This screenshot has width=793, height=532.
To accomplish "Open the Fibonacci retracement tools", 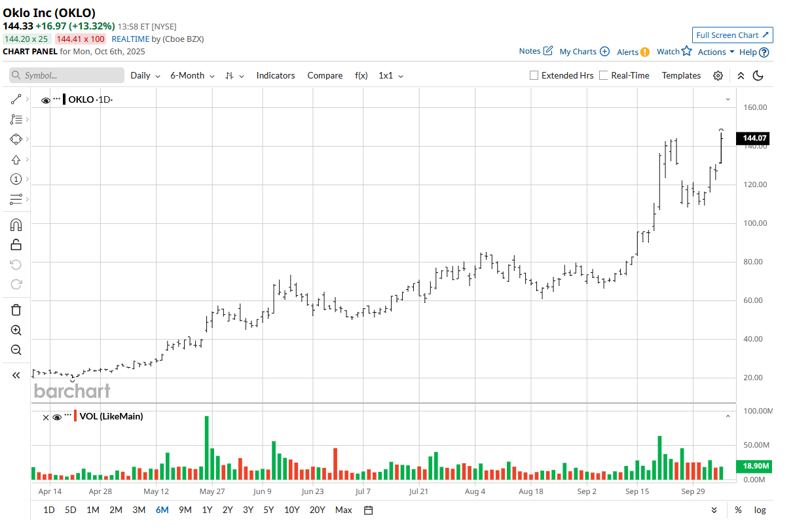I will (x=16, y=119).
